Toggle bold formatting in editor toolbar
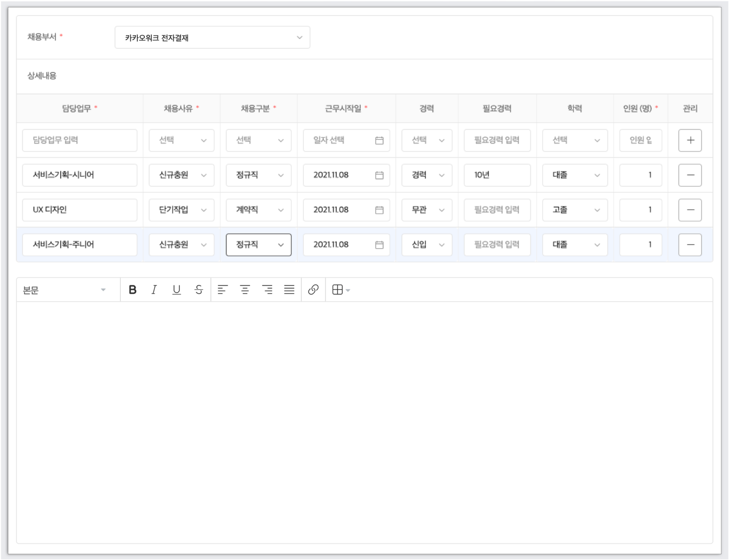 (133, 290)
